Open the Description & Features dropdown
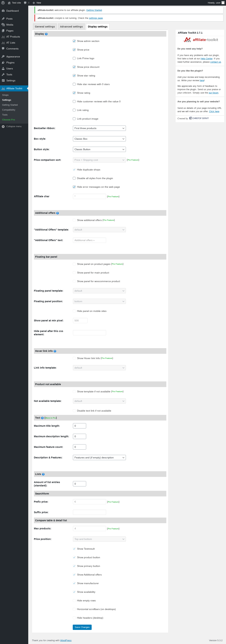The image size is (226, 644). pos(99,458)
